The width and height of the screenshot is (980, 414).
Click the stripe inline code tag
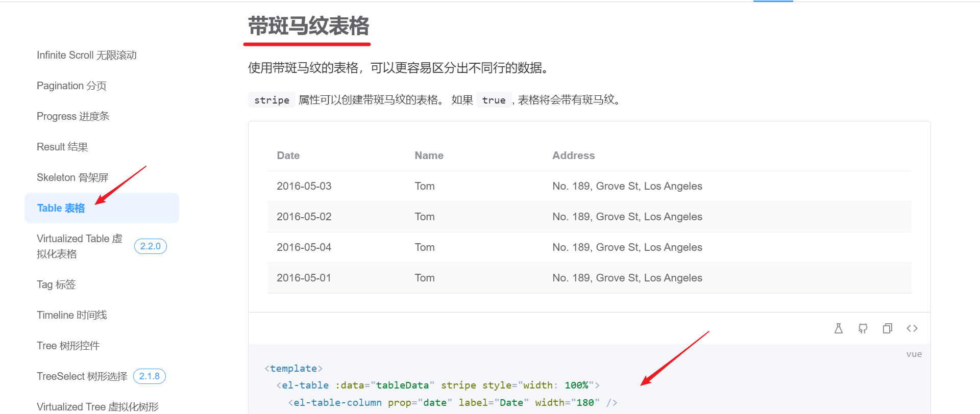[x=272, y=100]
